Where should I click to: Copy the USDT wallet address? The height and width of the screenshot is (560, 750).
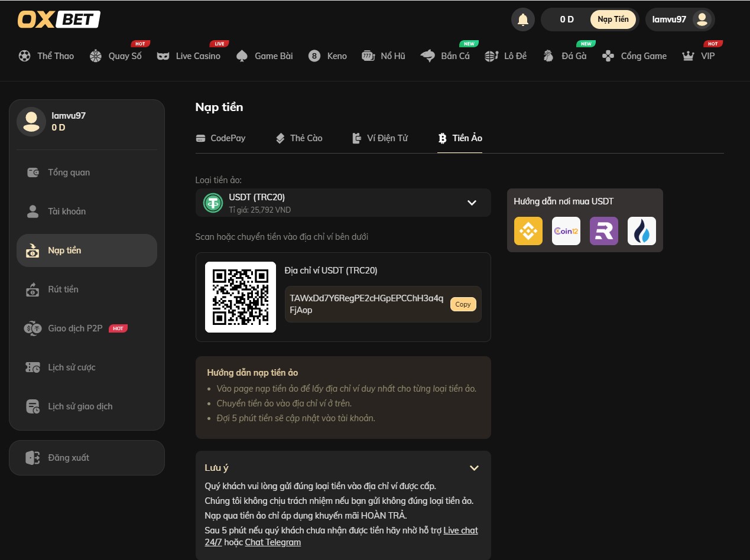coord(463,304)
